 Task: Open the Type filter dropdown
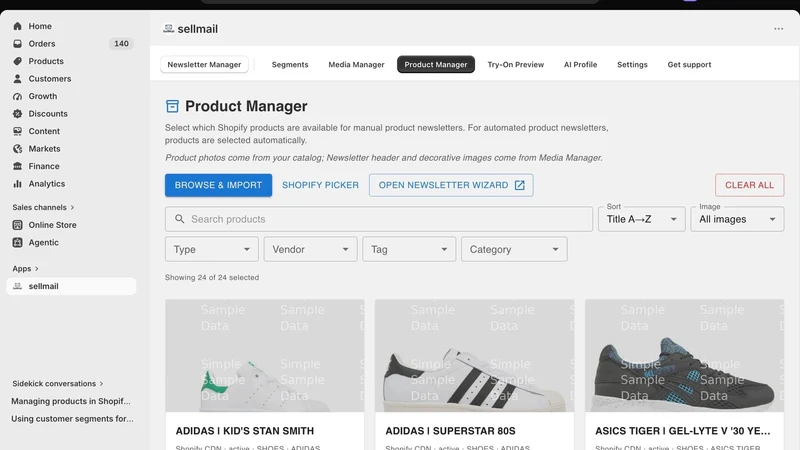(212, 249)
